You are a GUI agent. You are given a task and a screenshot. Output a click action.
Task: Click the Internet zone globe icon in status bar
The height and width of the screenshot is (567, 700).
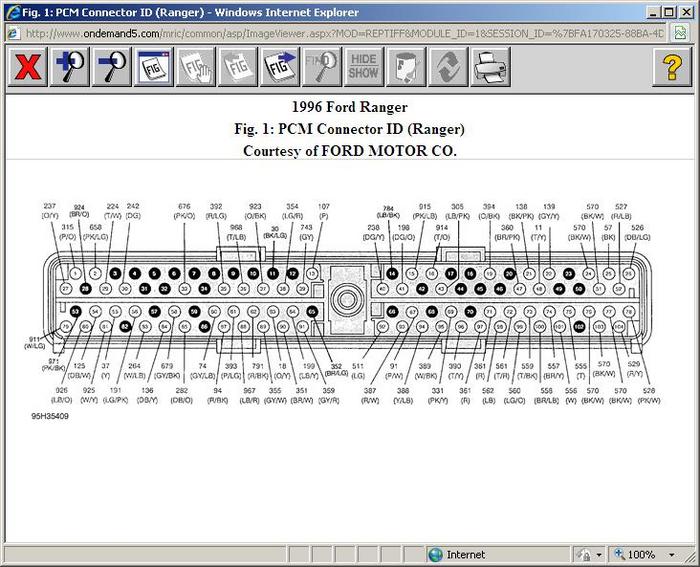[435, 554]
